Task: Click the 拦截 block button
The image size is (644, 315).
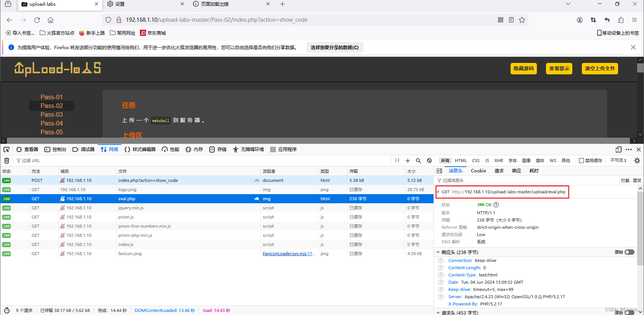Action: (x=625, y=180)
